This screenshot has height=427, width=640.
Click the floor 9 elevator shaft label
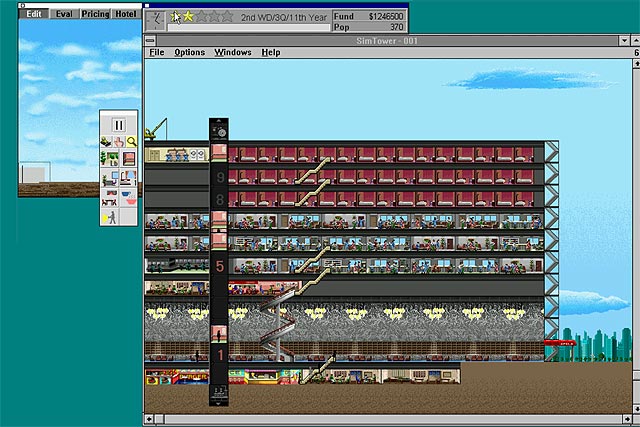point(220,177)
